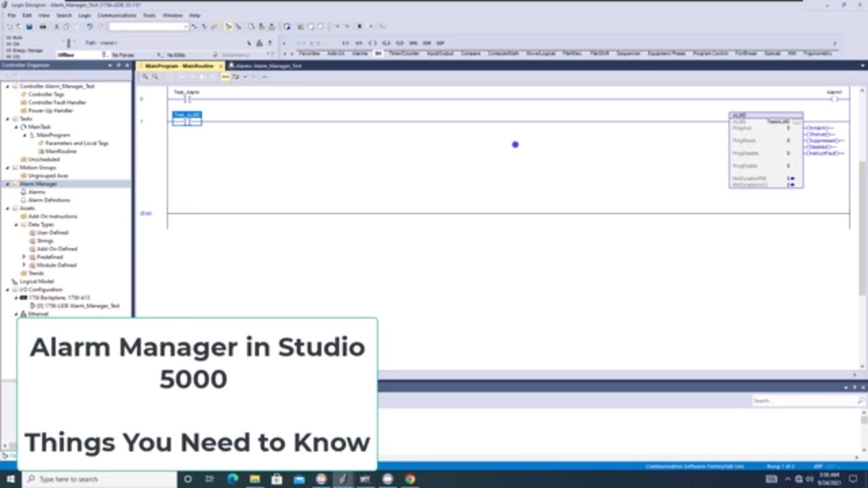Open the Communications menu

[x=117, y=15]
